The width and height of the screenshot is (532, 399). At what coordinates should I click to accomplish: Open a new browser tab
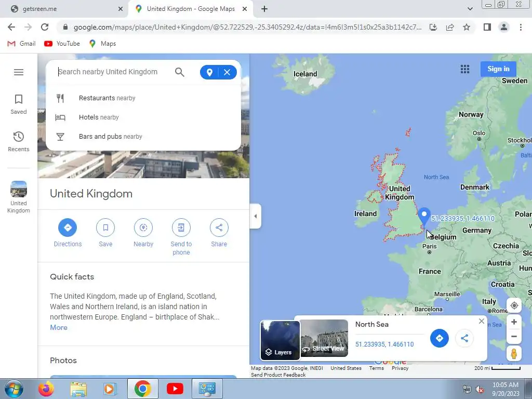(x=264, y=9)
